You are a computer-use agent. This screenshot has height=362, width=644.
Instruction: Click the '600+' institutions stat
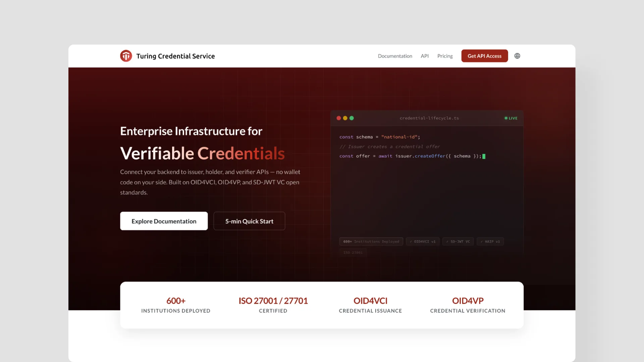tap(176, 301)
